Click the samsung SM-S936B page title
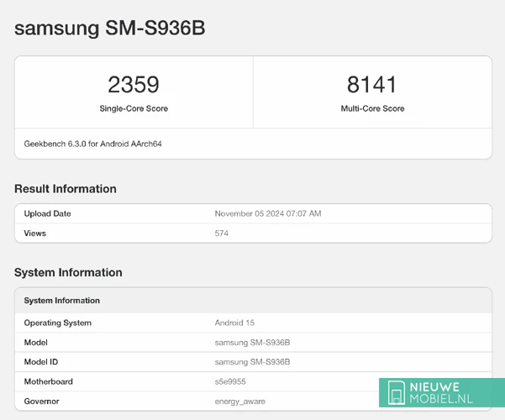 (109, 28)
